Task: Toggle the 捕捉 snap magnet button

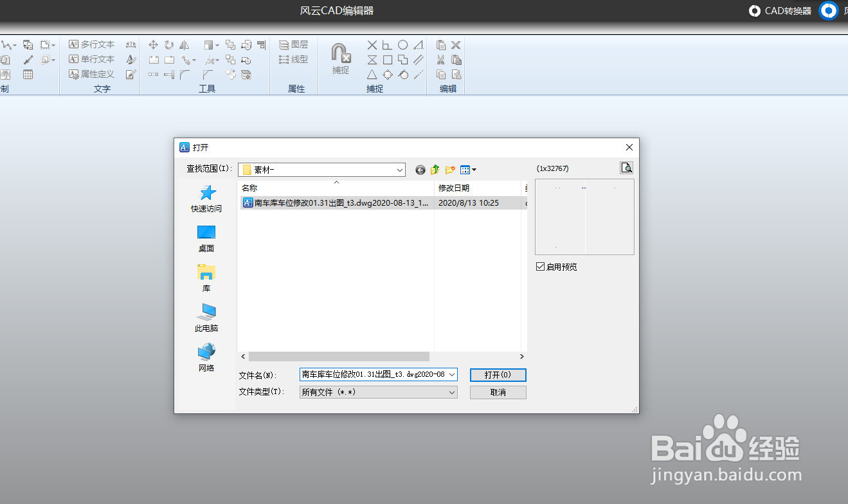Action: (x=341, y=59)
